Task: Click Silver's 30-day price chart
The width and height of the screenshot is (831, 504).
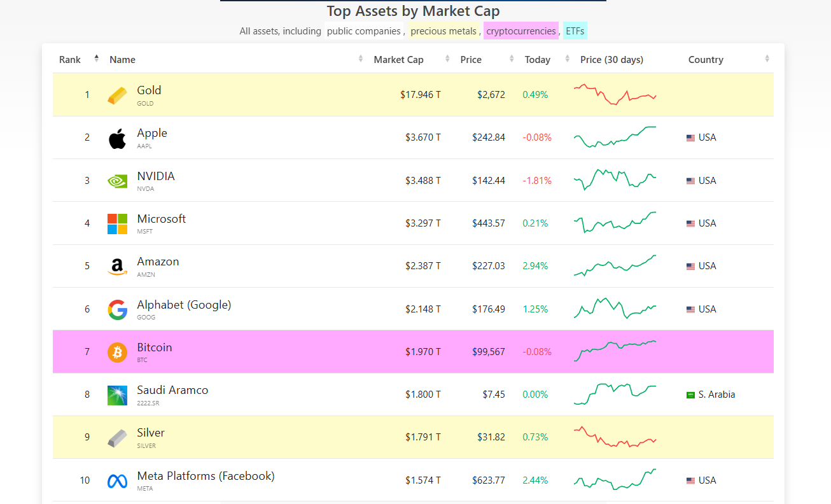Action: tap(615, 437)
